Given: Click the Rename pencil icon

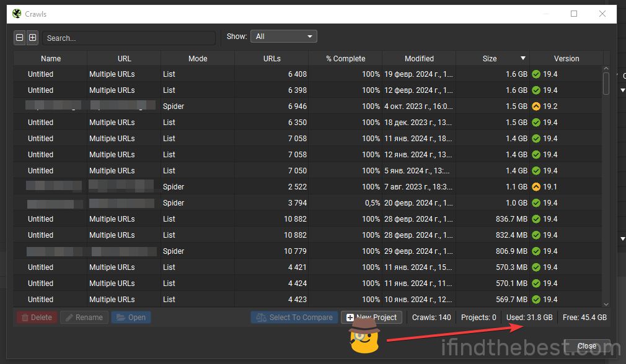Looking at the screenshot, I should coord(70,317).
